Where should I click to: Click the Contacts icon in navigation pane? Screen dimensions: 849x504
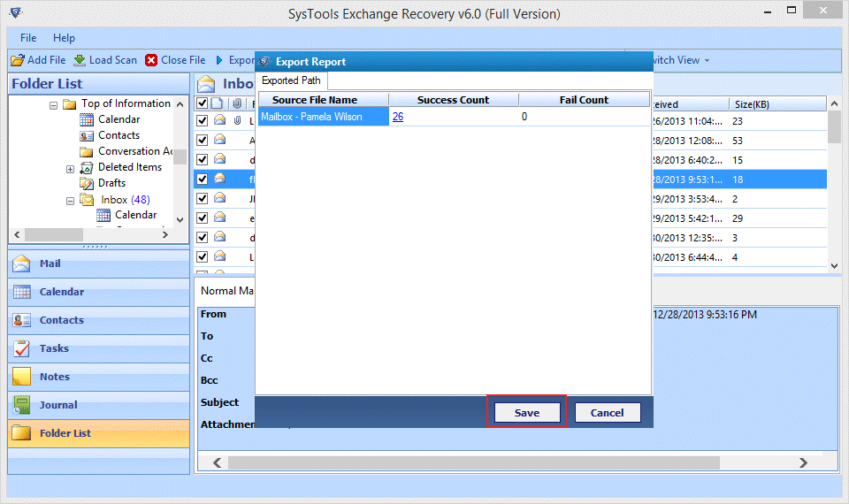point(21,320)
